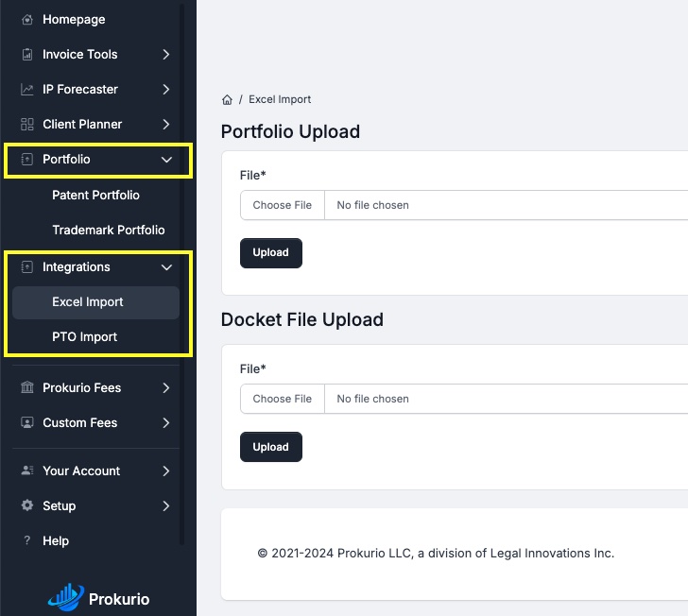This screenshot has height=616, width=688.
Task: Collapse the Integrations section chevron
Action: click(166, 267)
